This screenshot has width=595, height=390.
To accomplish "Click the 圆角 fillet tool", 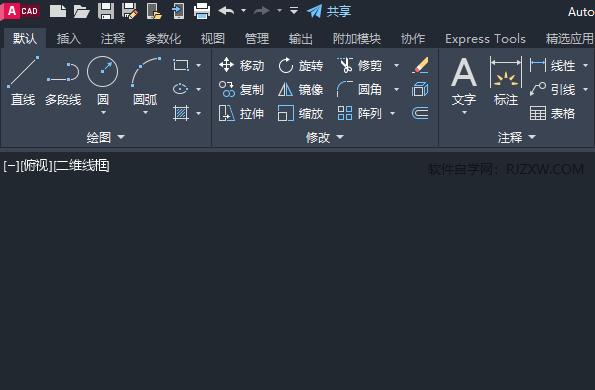I will [360, 90].
